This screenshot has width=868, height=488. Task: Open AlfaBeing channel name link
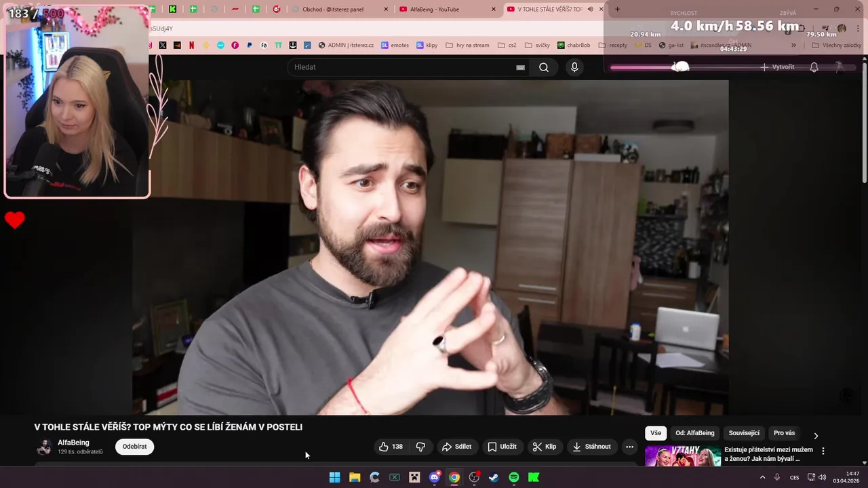pyautogui.click(x=73, y=443)
